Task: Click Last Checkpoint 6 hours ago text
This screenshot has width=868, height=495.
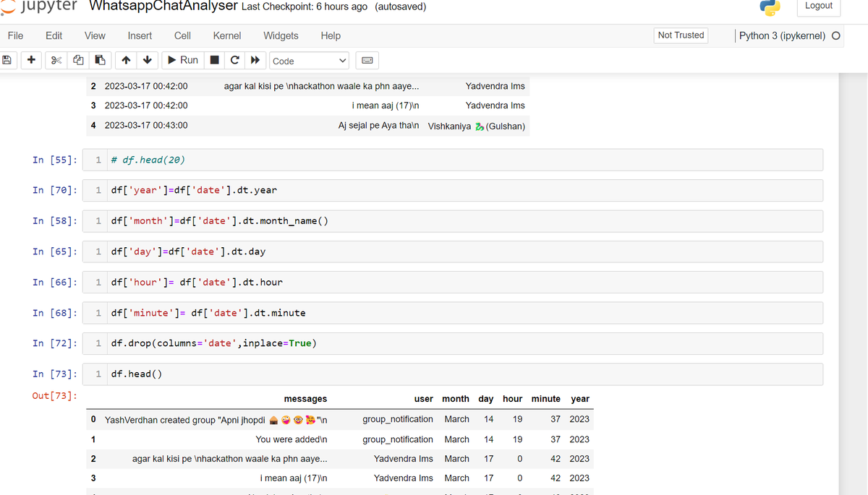Action: click(x=304, y=7)
